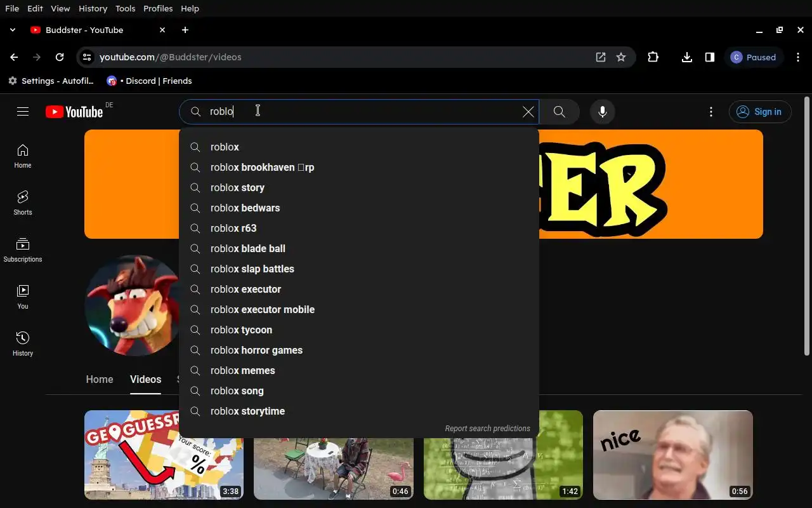Image resolution: width=812 pixels, height=508 pixels.
Task: Click Report search predictions link
Action: point(487,429)
